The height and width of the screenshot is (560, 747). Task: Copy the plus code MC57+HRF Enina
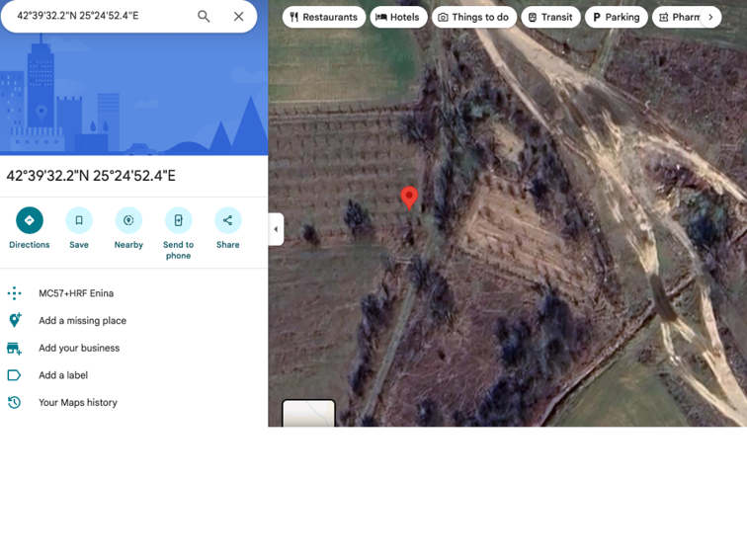tap(76, 293)
